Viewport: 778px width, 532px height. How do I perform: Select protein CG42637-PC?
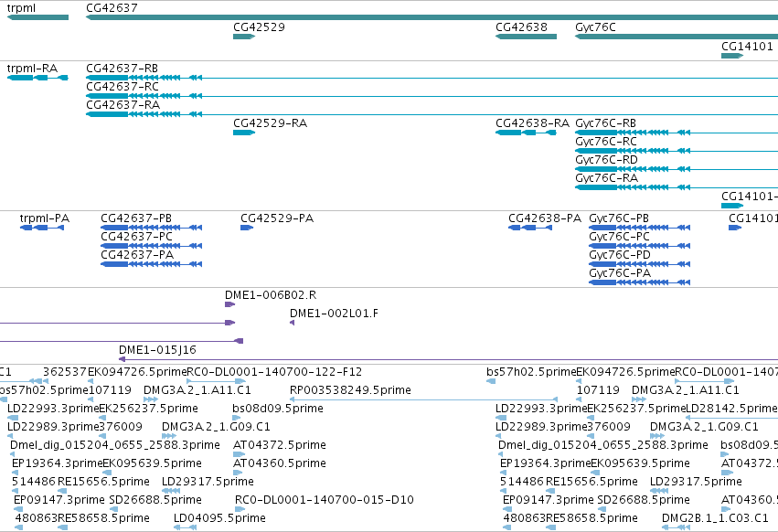click(x=137, y=237)
